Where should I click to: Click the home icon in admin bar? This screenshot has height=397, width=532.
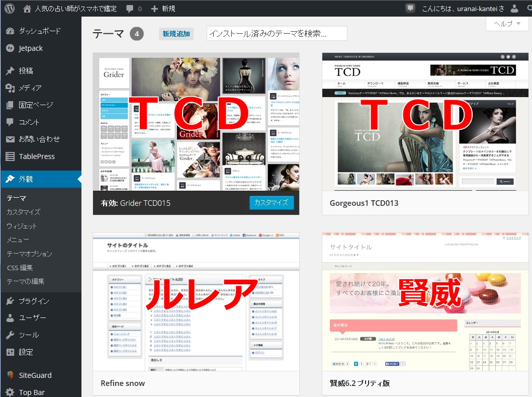point(27,9)
